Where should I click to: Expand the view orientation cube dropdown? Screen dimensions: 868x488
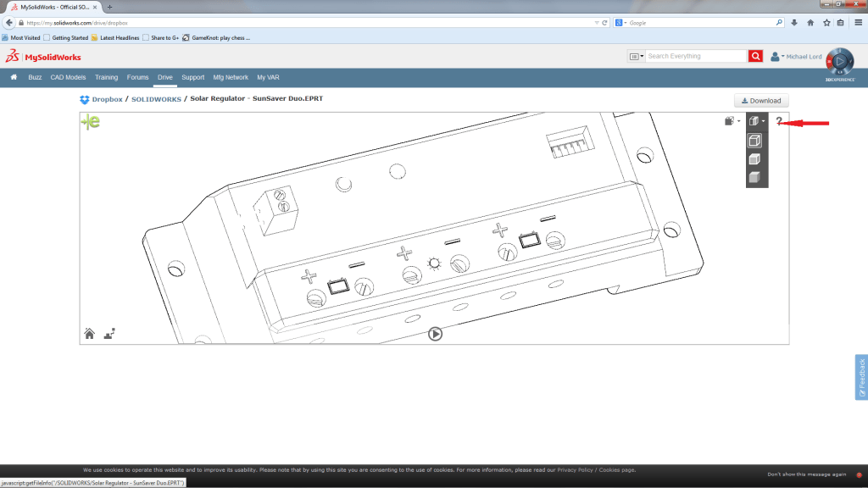point(732,122)
